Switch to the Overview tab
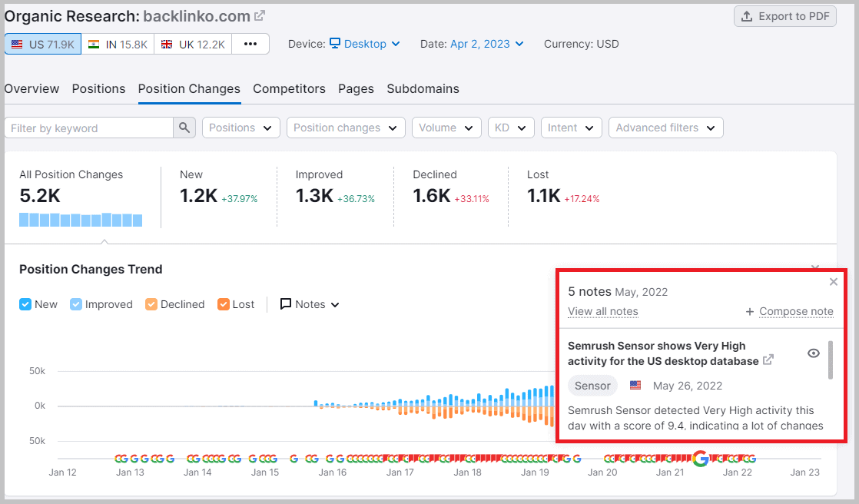The image size is (859, 504). (32, 89)
